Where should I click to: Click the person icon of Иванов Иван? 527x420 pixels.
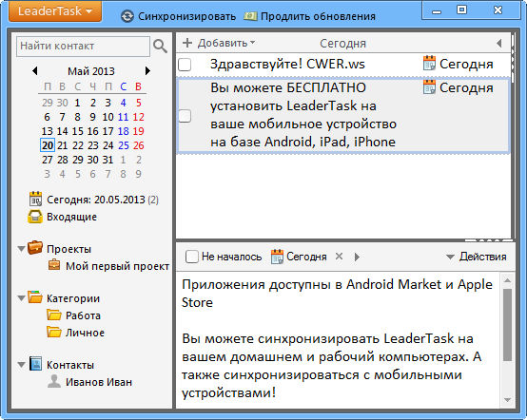pyautogui.click(x=54, y=381)
